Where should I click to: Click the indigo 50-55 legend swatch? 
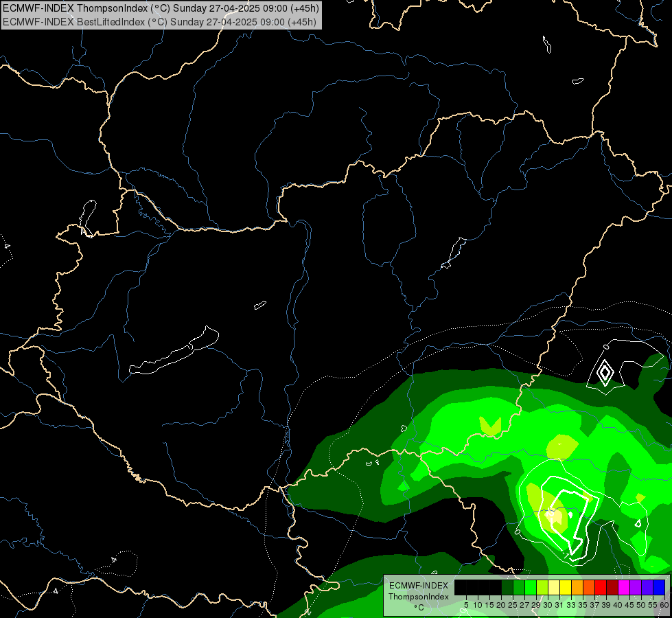tap(647, 588)
